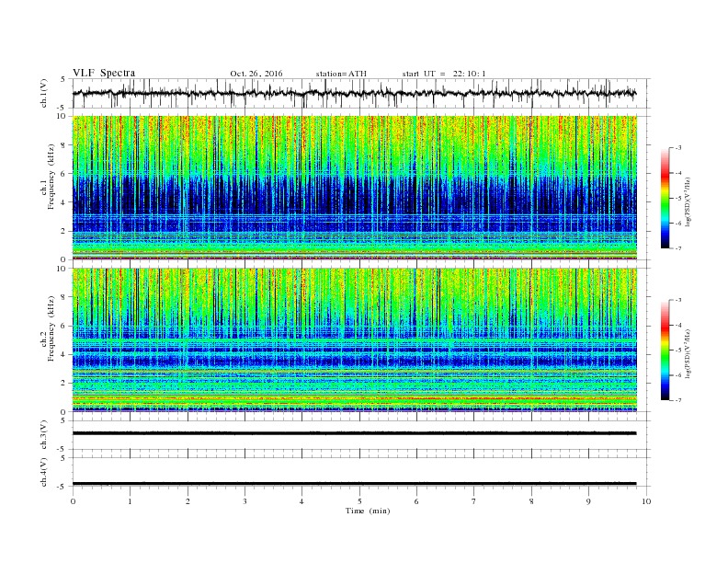Click the "-7" tick on ch.1 color bar
This screenshot has height=563, width=728.
coord(678,248)
